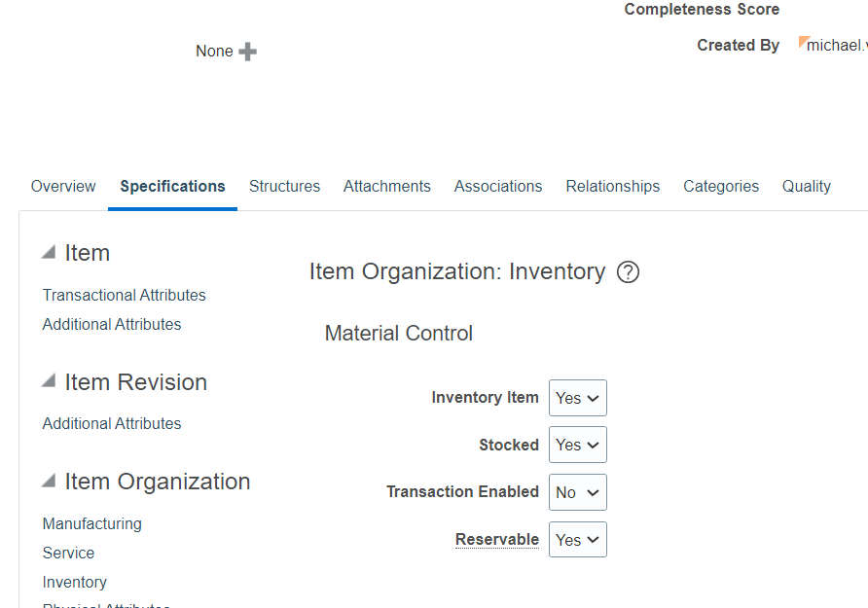The width and height of the screenshot is (868, 608).
Task: Open the Attachments tab
Action: tap(386, 186)
